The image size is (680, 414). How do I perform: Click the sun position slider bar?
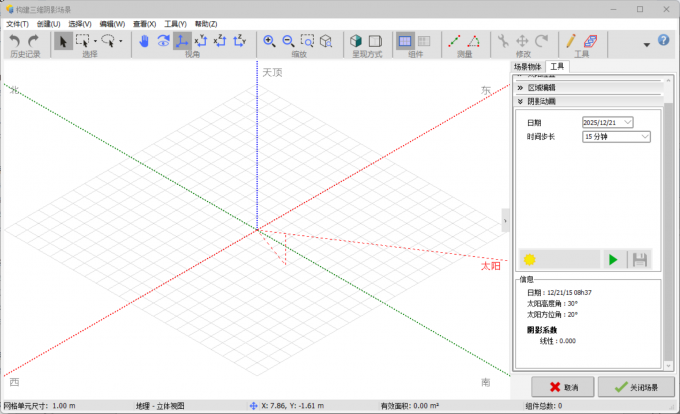tap(560, 260)
